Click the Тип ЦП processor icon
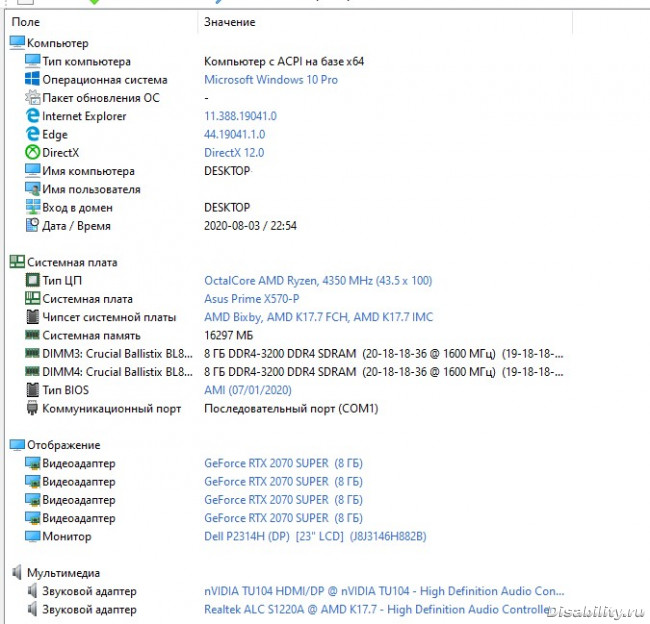 pos(32,280)
